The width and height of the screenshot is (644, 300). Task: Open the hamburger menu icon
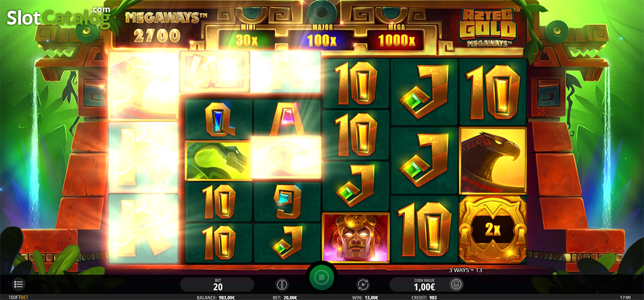coord(18,284)
